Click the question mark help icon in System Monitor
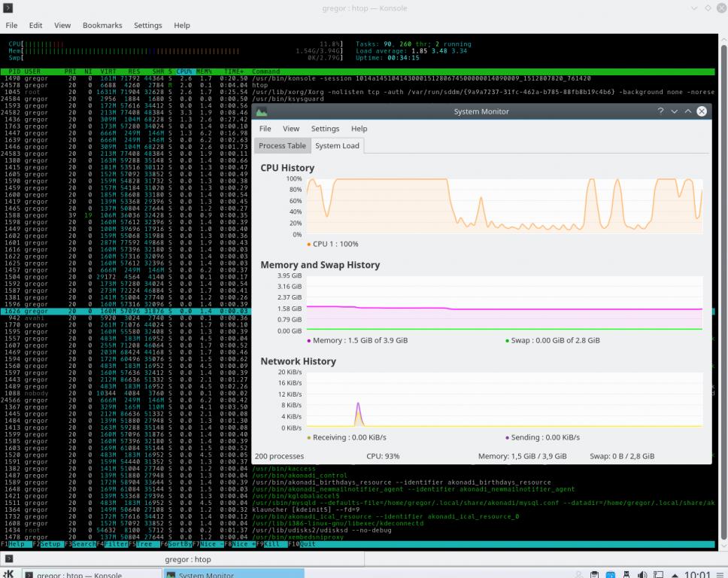728x578 pixels. [x=661, y=111]
